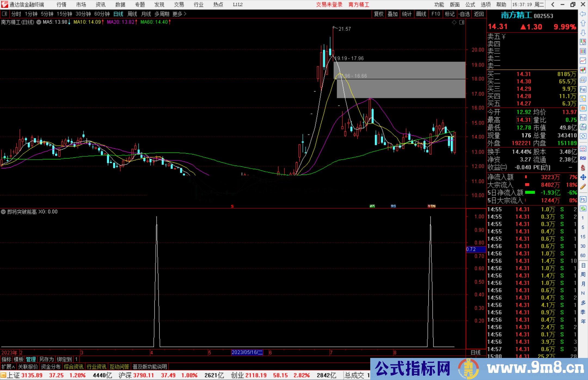Viewport: 588px width, 380px height.
Task: Click the pencil drawing tool icon
Action: (x=583, y=187)
